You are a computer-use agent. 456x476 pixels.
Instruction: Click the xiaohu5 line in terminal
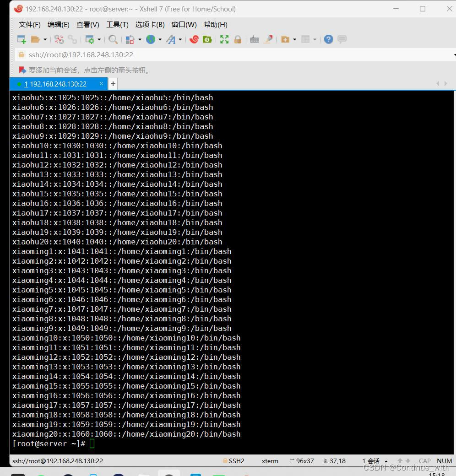click(113, 98)
